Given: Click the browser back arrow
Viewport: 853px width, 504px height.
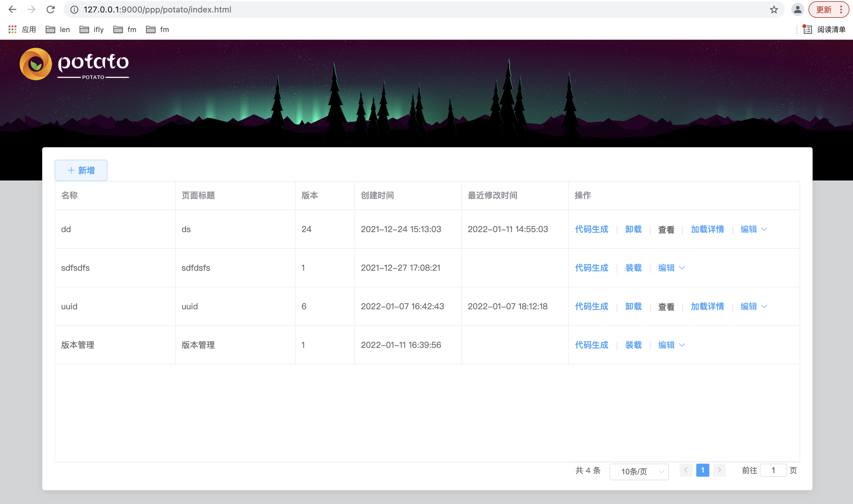Looking at the screenshot, I should (x=12, y=9).
